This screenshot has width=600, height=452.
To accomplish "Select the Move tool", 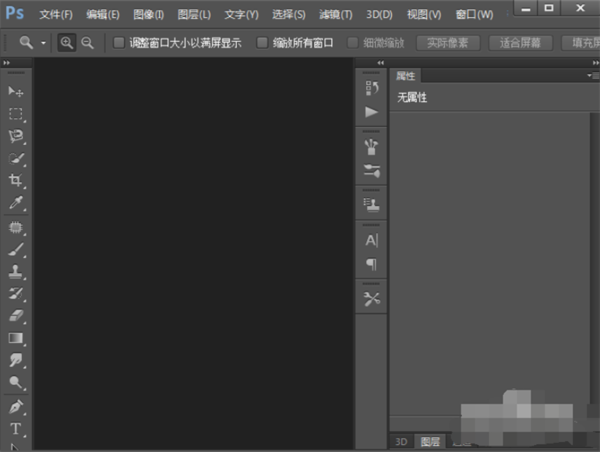I will (16, 91).
